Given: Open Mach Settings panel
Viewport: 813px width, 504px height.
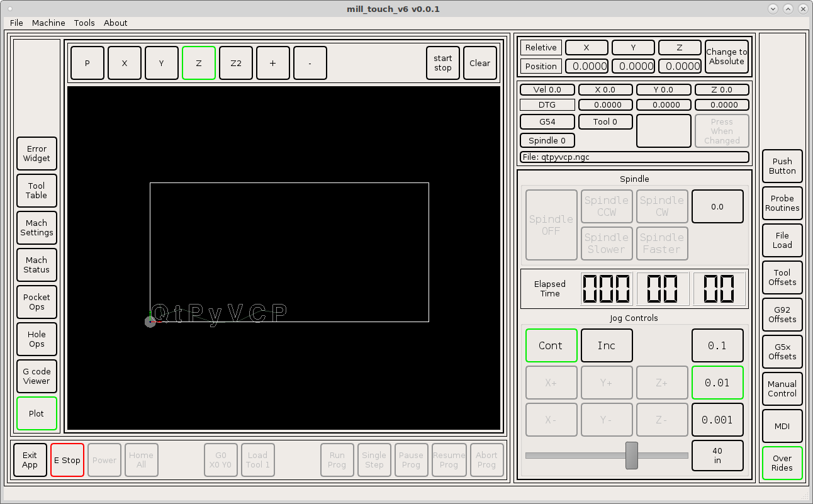Looking at the screenshot, I should point(36,228).
